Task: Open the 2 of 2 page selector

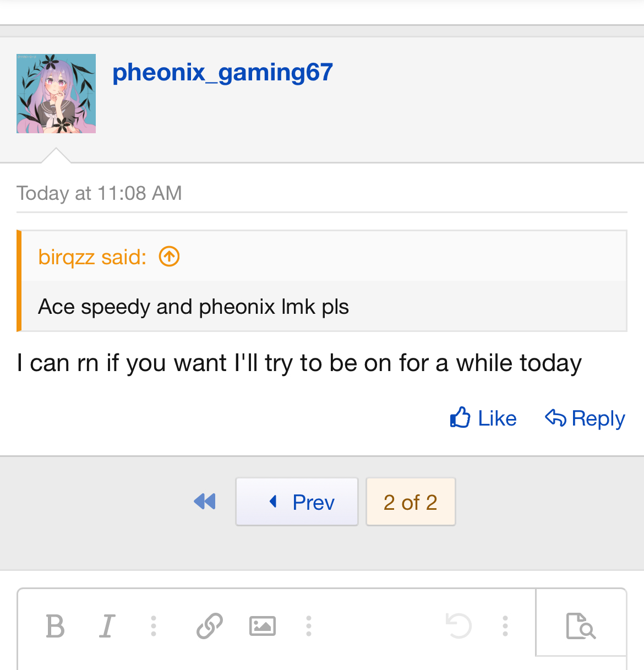Action: 411,502
